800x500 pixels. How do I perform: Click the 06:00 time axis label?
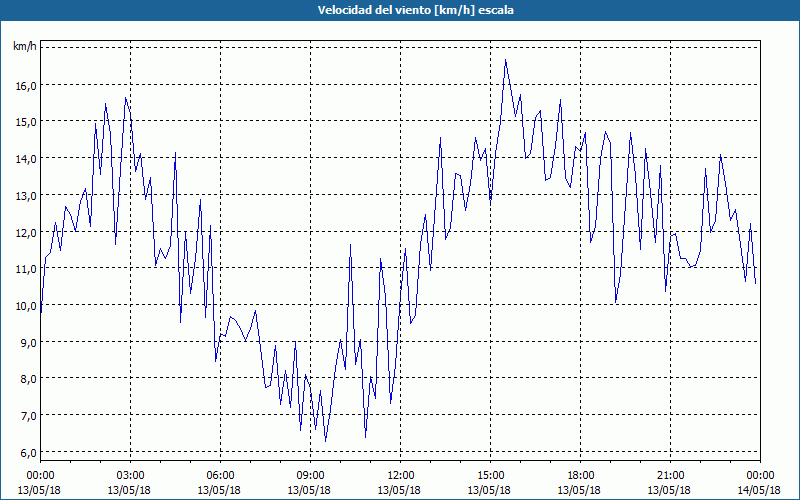tap(220, 476)
